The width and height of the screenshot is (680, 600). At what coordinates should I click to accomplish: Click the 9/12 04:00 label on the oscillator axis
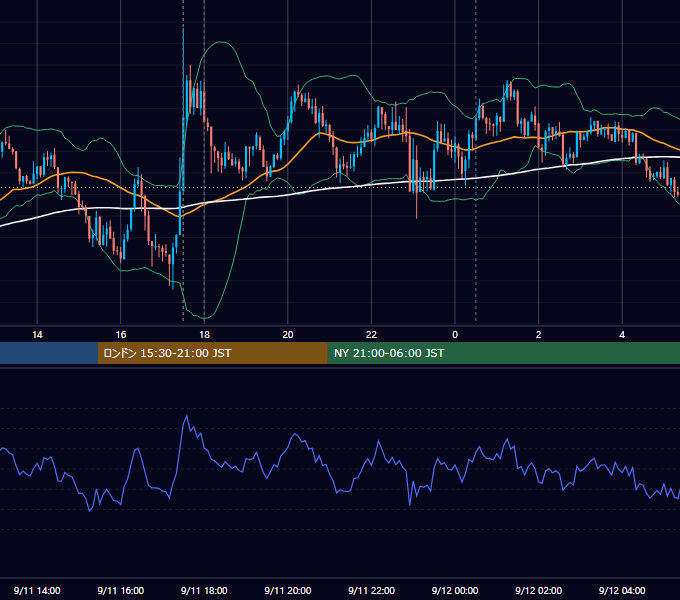622,590
